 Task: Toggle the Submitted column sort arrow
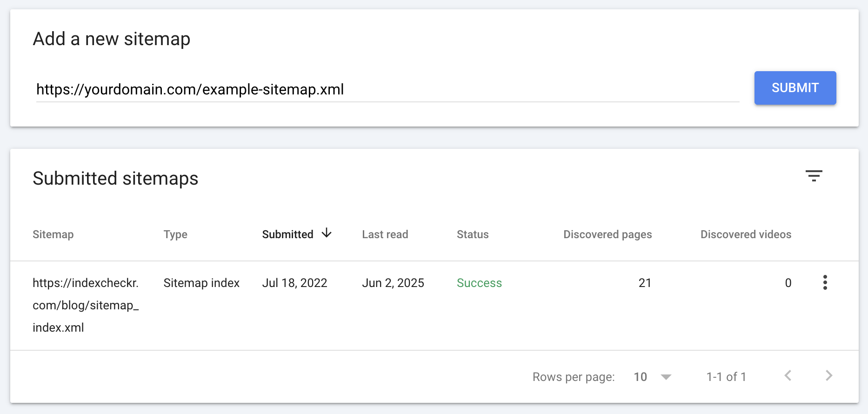327,233
